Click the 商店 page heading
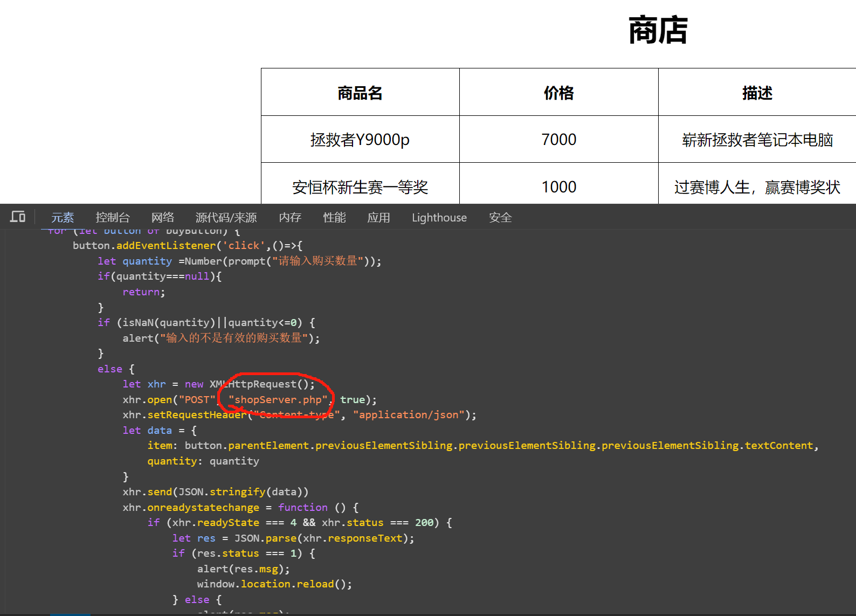The image size is (856, 616). [658, 30]
